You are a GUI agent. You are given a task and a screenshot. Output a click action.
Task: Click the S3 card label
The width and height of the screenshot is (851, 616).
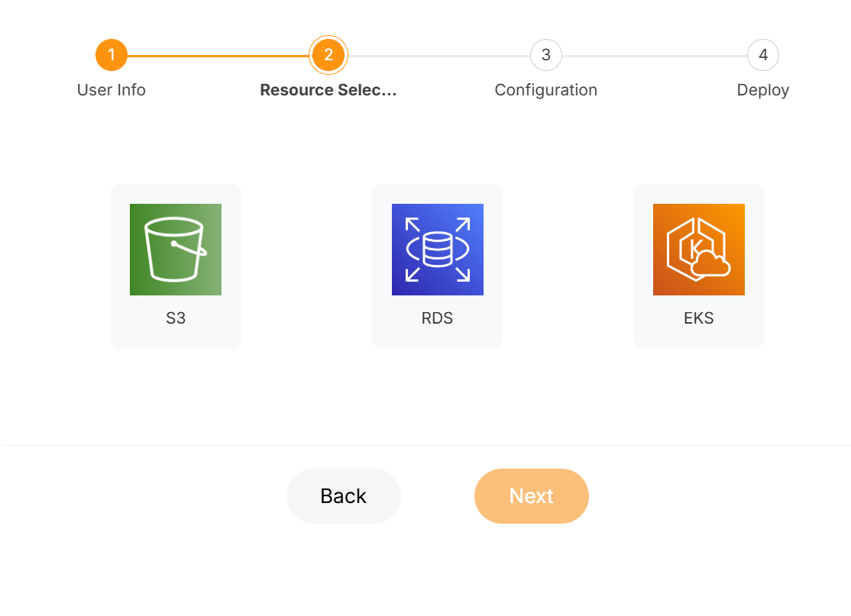click(x=176, y=318)
